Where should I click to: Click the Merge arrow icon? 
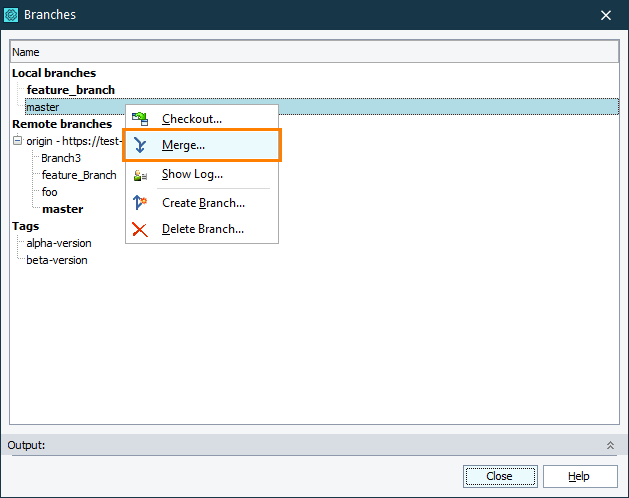[x=140, y=145]
